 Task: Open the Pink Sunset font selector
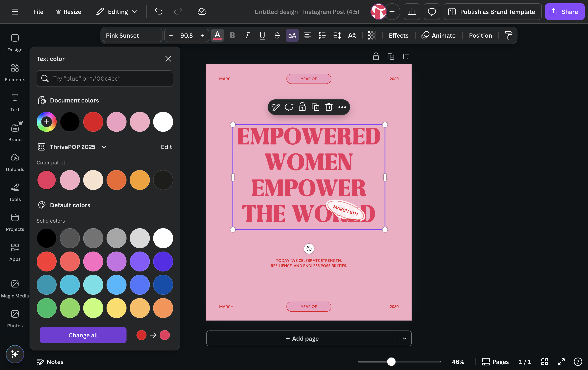(x=132, y=35)
